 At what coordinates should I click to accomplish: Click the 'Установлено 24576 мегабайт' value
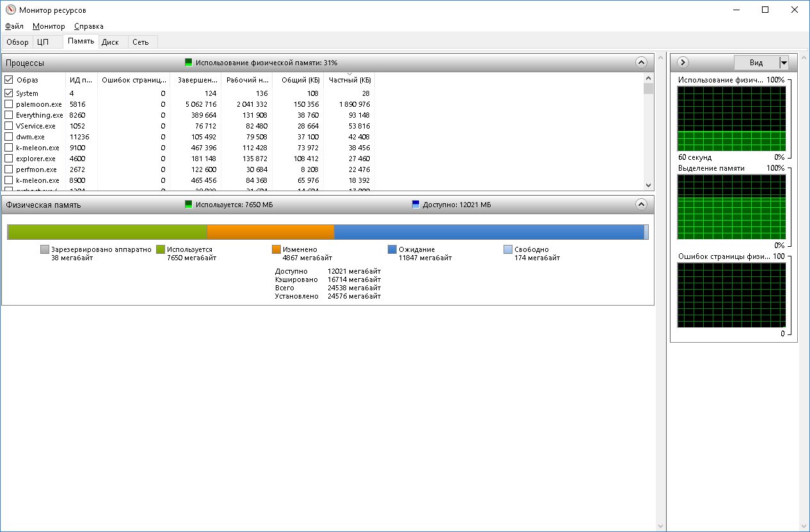point(354,296)
